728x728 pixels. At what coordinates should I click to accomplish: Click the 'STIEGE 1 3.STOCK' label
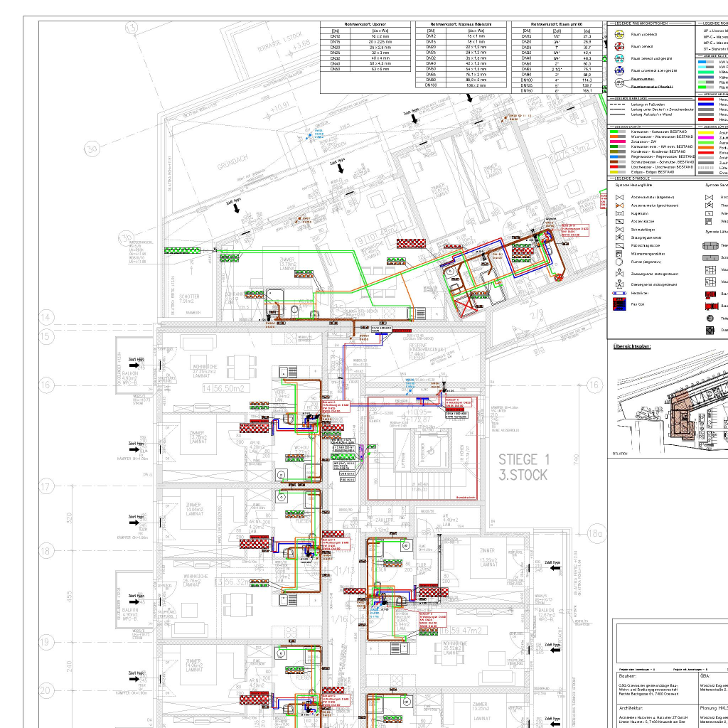coord(524,467)
